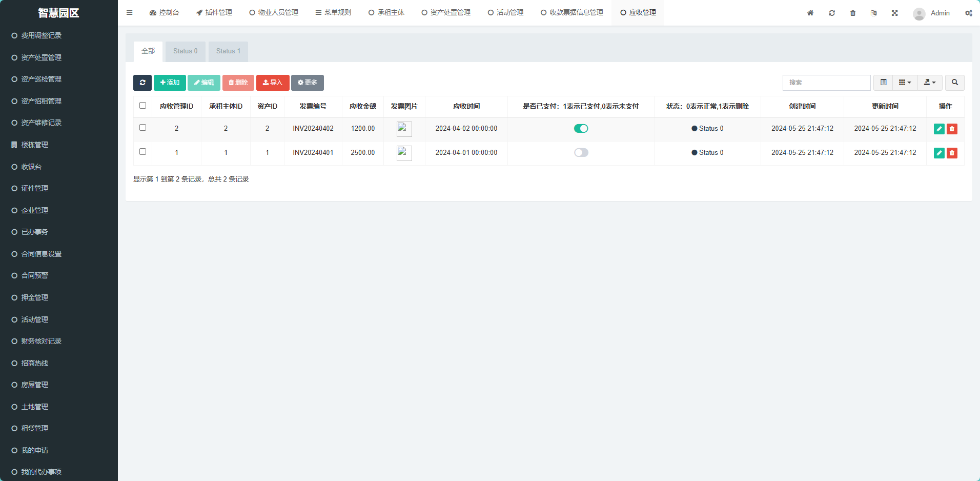This screenshot has width=980, height=481.
Task: Click the 搜索 search input field
Action: coord(826,83)
